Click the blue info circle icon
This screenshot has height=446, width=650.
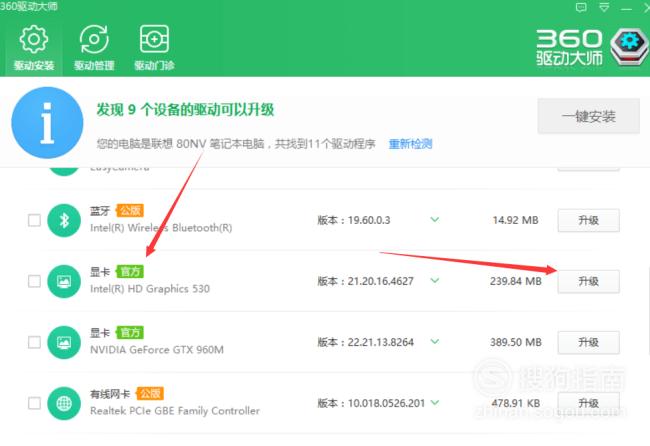(x=47, y=123)
